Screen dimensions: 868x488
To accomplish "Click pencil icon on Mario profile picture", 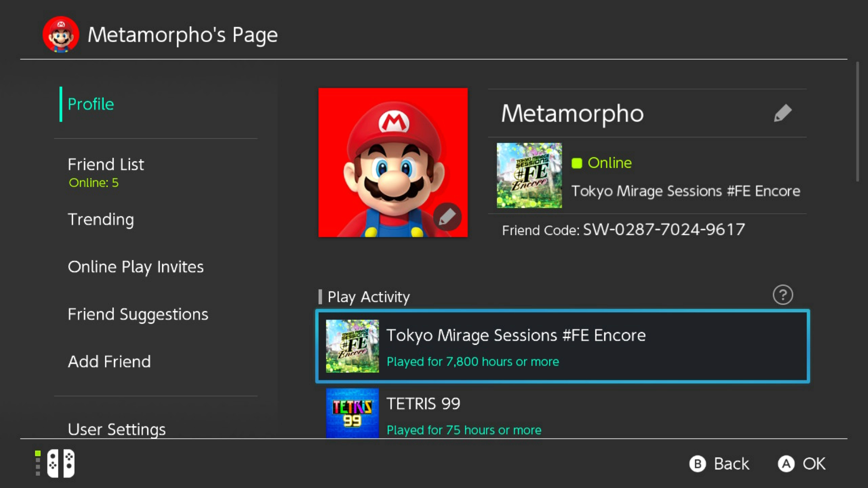I will [x=447, y=217].
